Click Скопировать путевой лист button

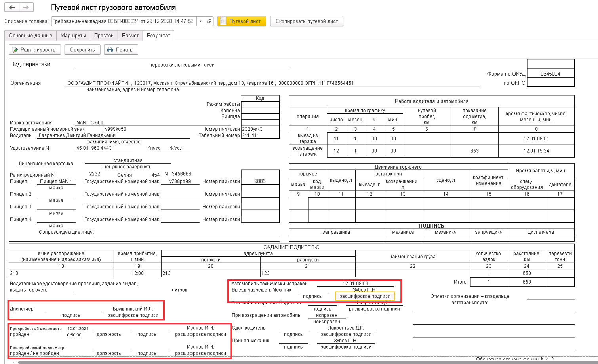307,21
